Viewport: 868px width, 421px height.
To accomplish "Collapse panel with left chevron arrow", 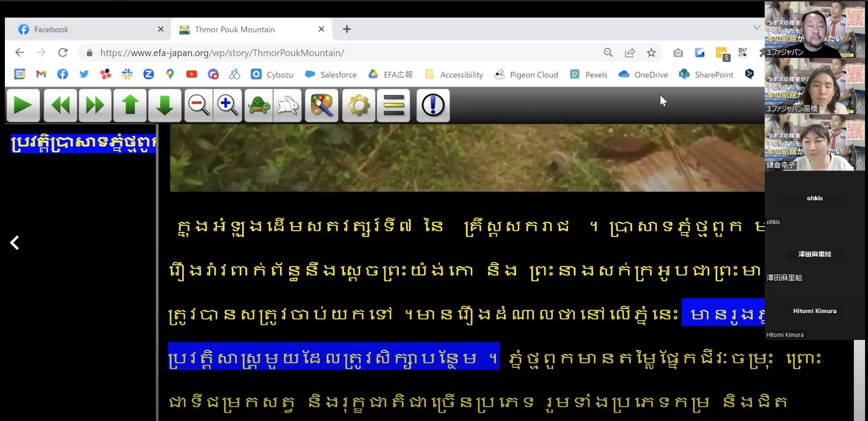I will tap(15, 243).
